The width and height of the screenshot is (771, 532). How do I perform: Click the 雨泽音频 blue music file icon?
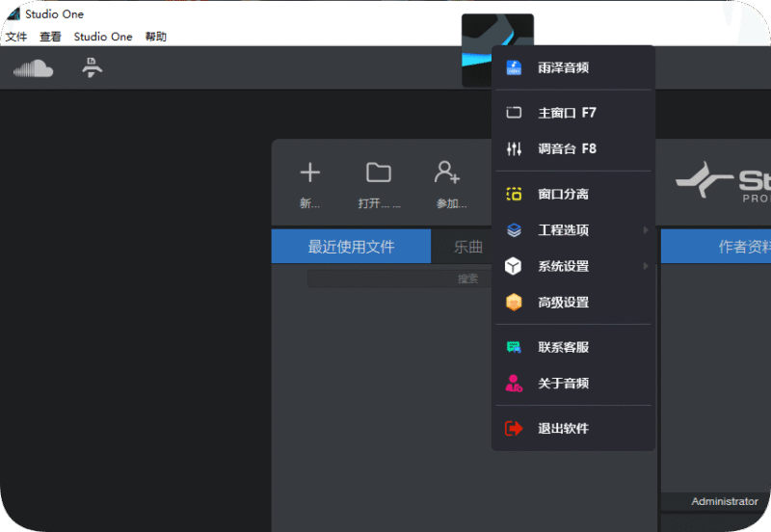514,67
